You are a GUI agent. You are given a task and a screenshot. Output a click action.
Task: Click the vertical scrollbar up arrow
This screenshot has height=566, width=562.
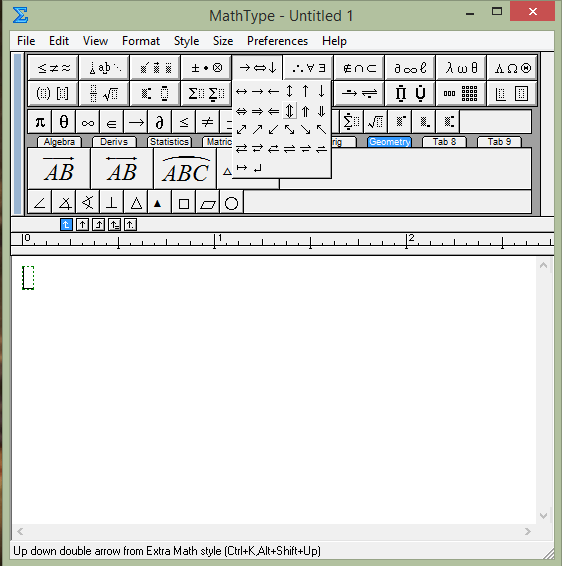pyautogui.click(x=544, y=265)
